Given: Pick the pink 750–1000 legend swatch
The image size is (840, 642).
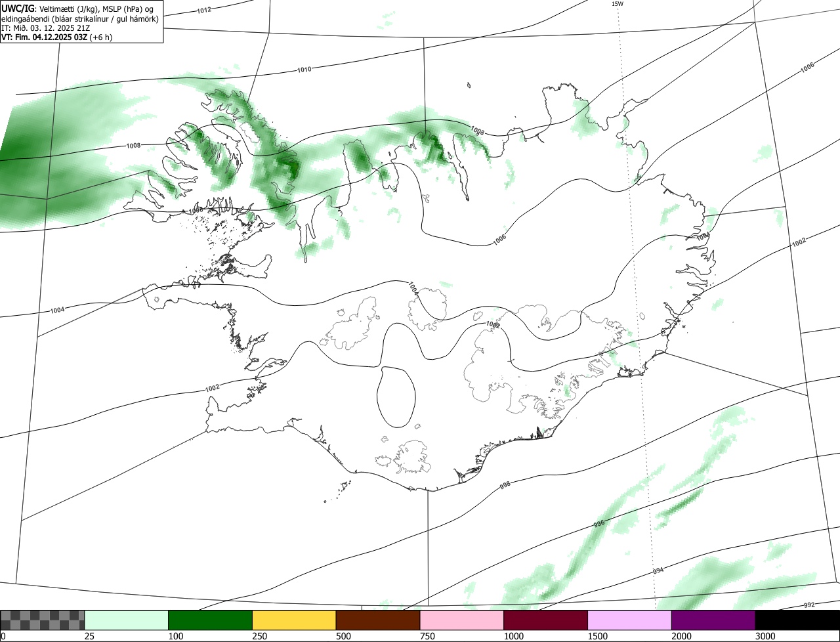Looking at the screenshot, I should [462, 620].
